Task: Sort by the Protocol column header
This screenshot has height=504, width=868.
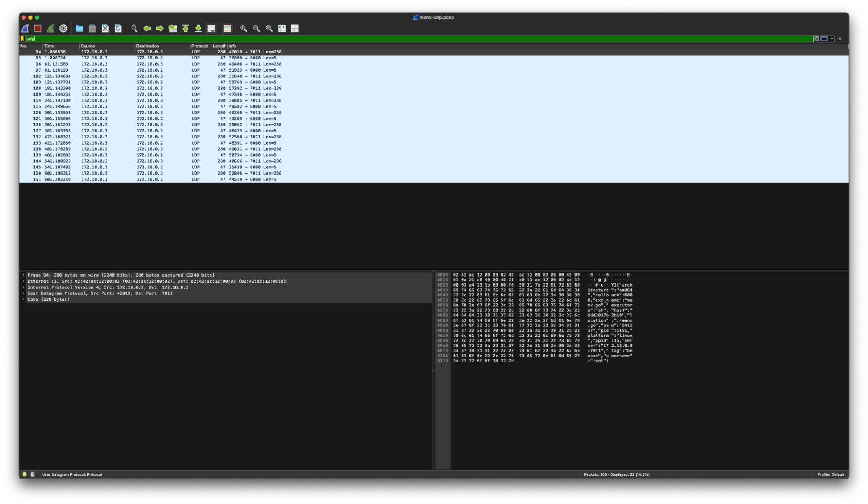Action: point(200,46)
